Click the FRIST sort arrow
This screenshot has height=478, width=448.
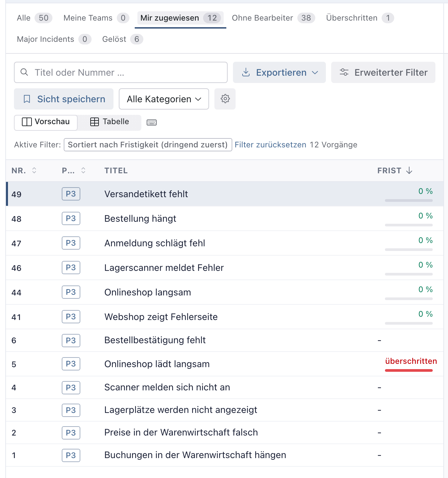click(x=409, y=170)
